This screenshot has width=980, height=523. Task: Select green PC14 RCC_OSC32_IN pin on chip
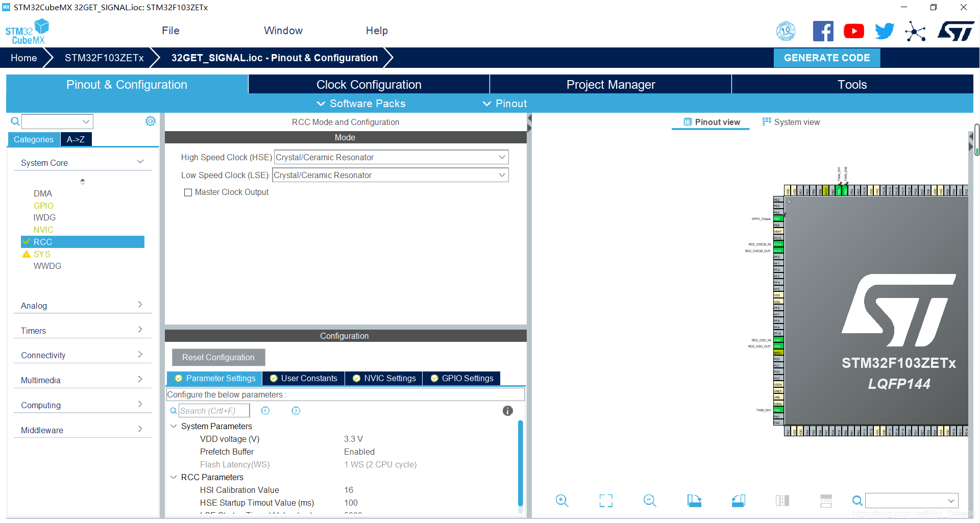coord(778,244)
